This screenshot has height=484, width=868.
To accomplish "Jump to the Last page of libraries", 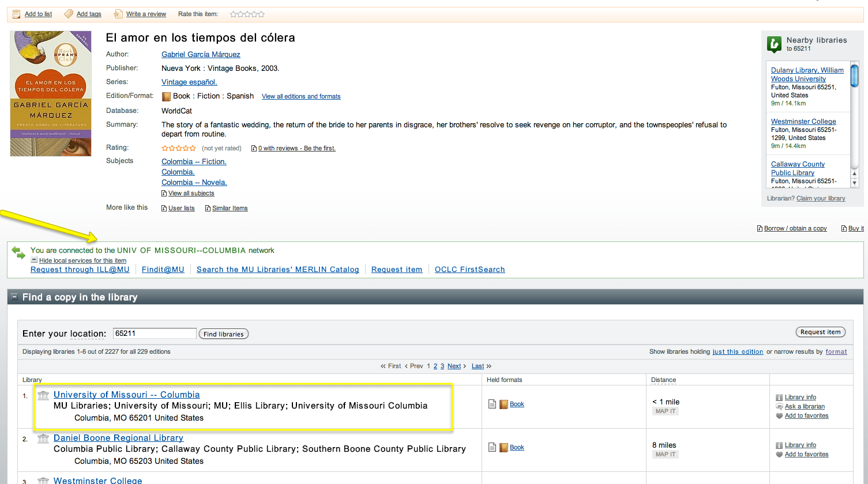I will pos(478,366).
